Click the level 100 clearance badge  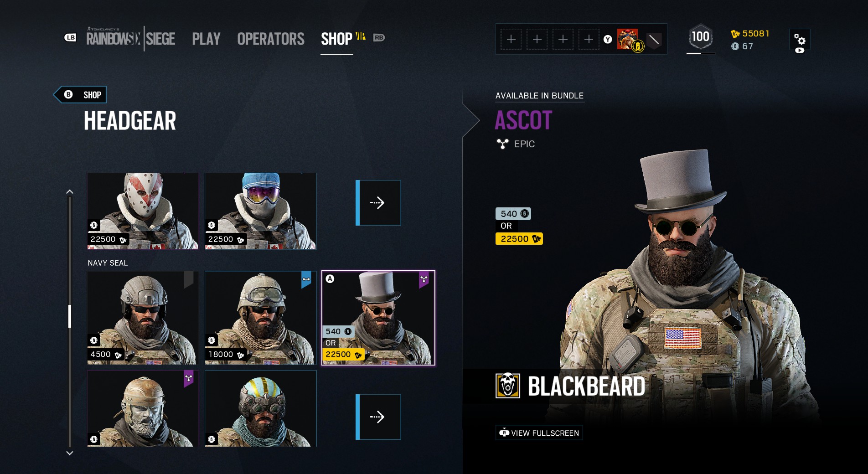[x=700, y=37]
